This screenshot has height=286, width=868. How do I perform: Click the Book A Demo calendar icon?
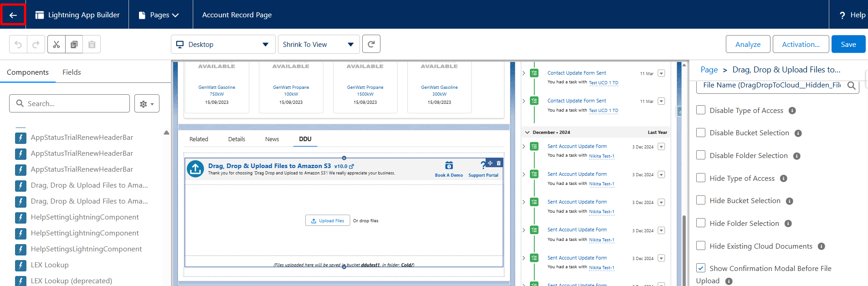pos(449,165)
